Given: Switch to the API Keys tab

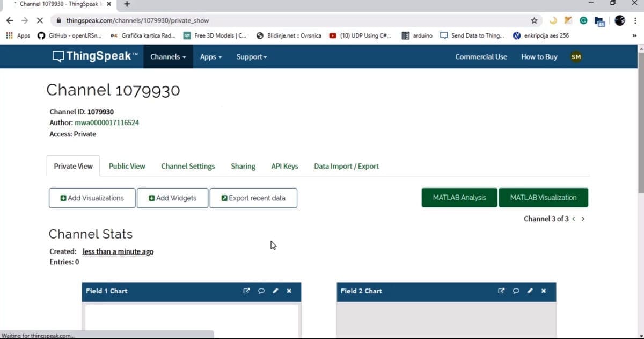Looking at the screenshot, I should [284, 167].
